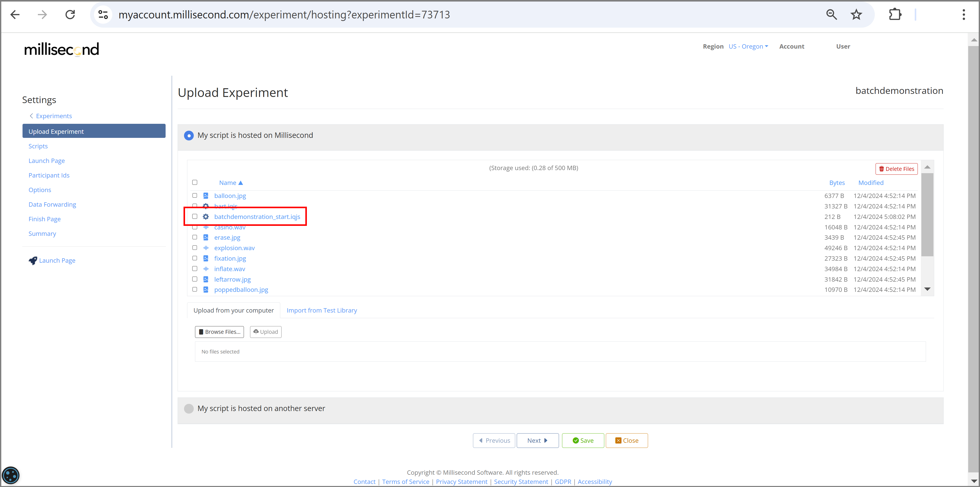Click gear icon next to batchdemonstration_start.iqjs
Viewport: 980px width, 487px height.
(x=206, y=217)
